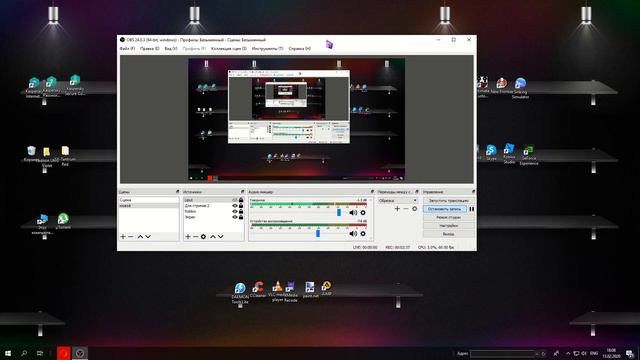Click the Запустить трансляцию button

pos(449,201)
